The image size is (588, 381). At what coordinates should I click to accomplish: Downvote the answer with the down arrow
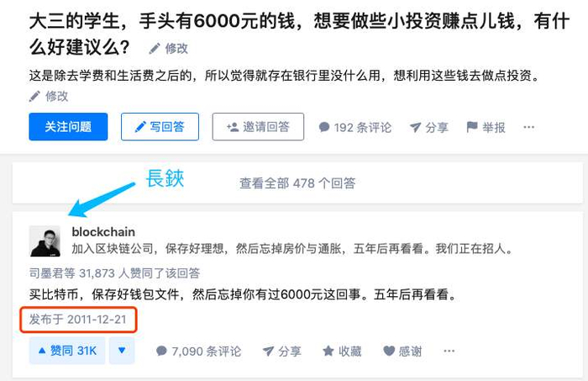click(122, 351)
